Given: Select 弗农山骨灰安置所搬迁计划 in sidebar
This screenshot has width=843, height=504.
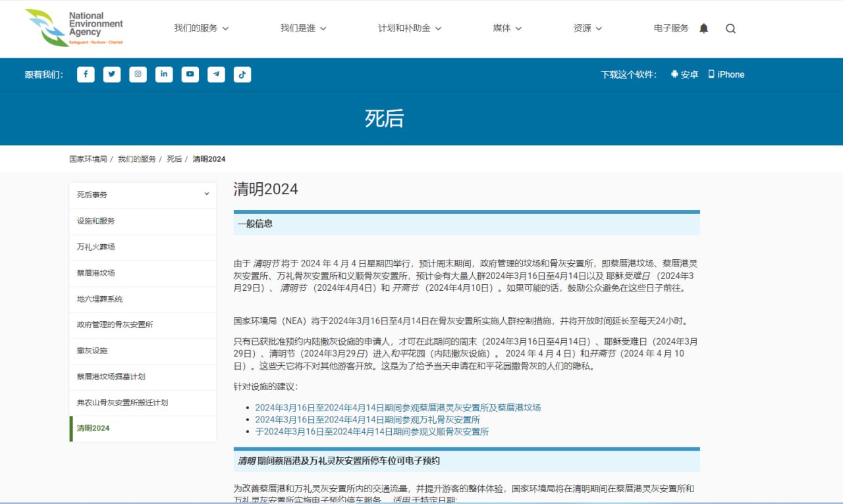Looking at the screenshot, I should tap(143, 402).
